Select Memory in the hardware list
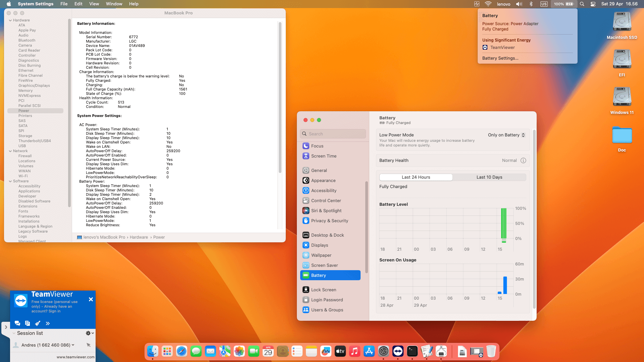644x362 pixels. pos(25,90)
